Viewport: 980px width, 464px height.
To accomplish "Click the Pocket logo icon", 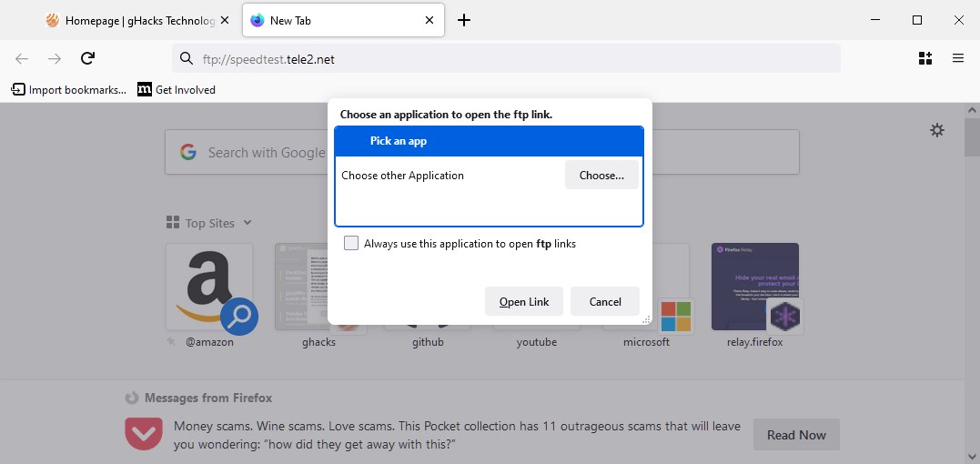I will [x=144, y=434].
